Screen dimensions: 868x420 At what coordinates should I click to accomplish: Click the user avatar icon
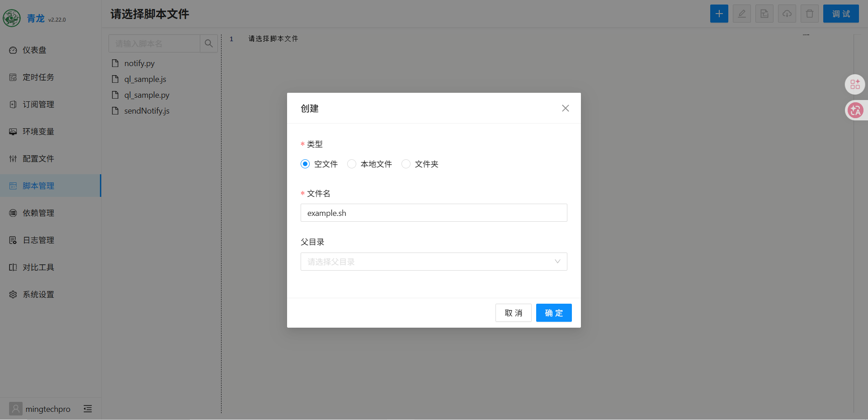pos(16,409)
